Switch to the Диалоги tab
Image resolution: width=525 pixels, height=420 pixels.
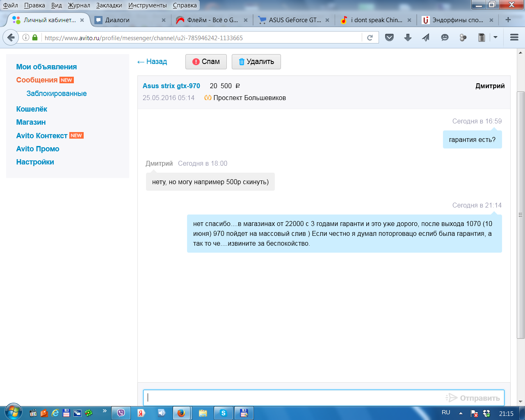tap(130, 20)
